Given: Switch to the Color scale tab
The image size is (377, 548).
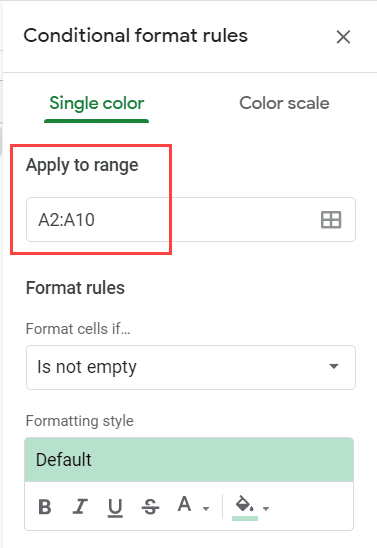Looking at the screenshot, I should pyautogui.click(x=284, y=103).
